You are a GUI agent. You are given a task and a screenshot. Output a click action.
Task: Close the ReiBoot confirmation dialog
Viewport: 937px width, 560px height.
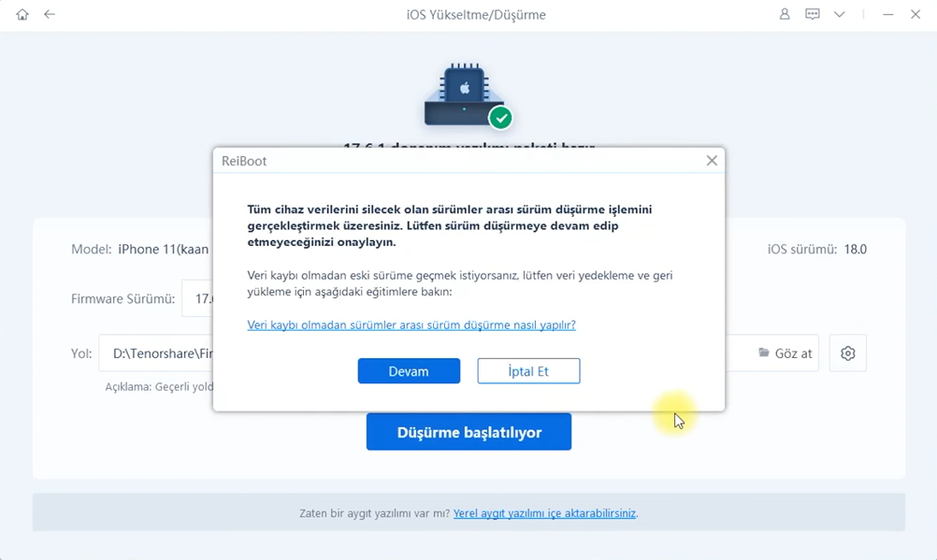click(x=712, y=161)
